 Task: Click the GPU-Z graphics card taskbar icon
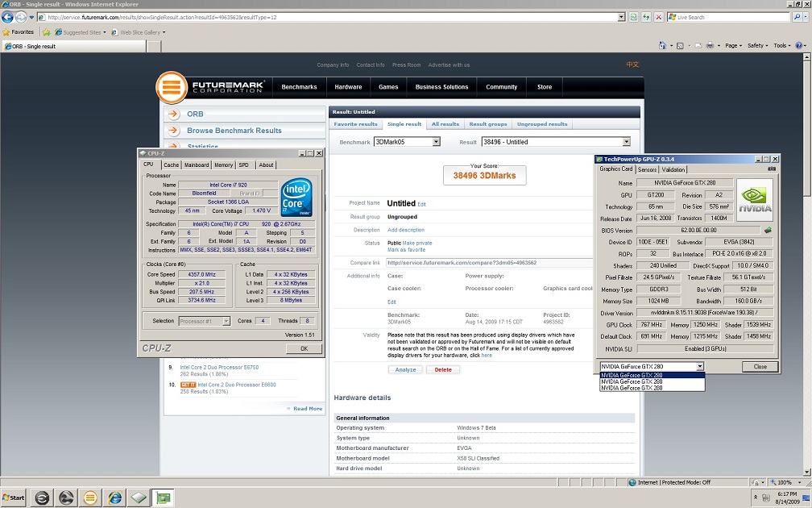click(x=163, y=498)
